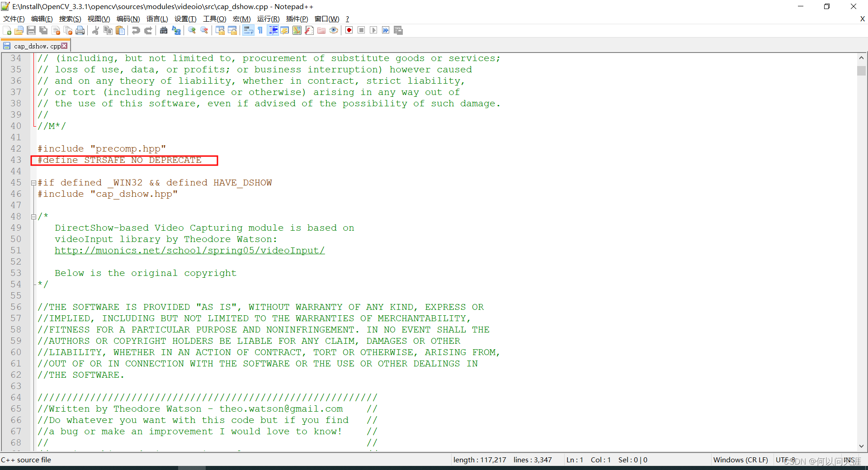Expand the fold marker on line 34 region
The width and height of the screenshot is (868, 470).
point(34,58)
